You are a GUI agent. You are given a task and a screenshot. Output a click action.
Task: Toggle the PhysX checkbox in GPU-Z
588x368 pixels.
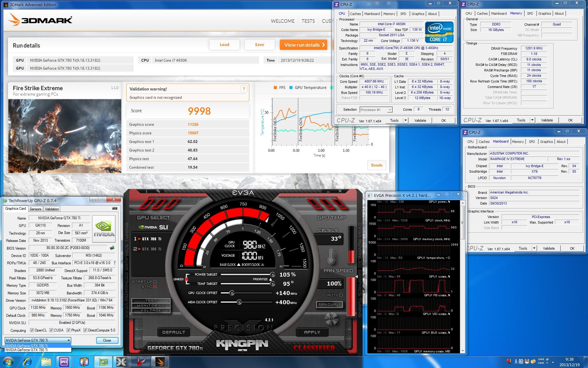click(x=68, y=330)
